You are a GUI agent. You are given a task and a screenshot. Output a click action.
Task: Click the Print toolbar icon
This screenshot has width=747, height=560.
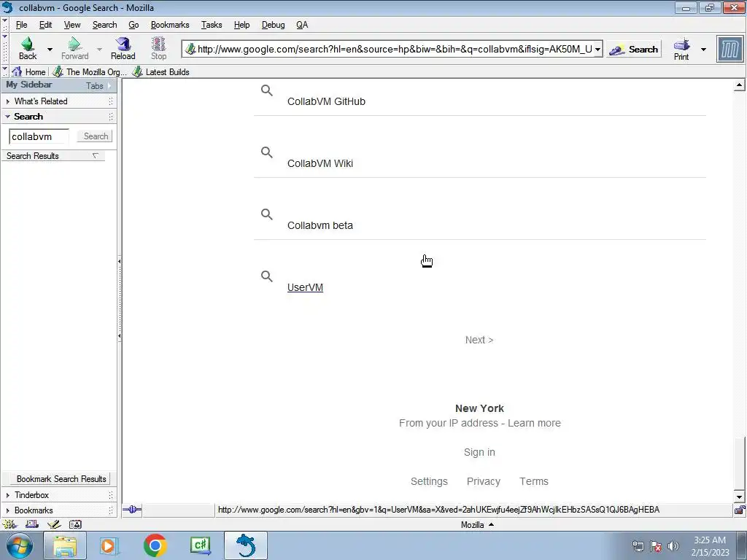pos(682,44)
